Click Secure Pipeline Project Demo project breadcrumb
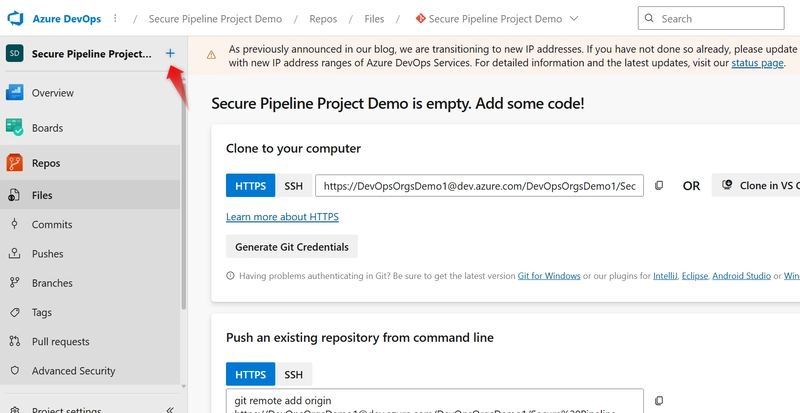The height and width of the screenshot is (413, 800). point(215,19)
